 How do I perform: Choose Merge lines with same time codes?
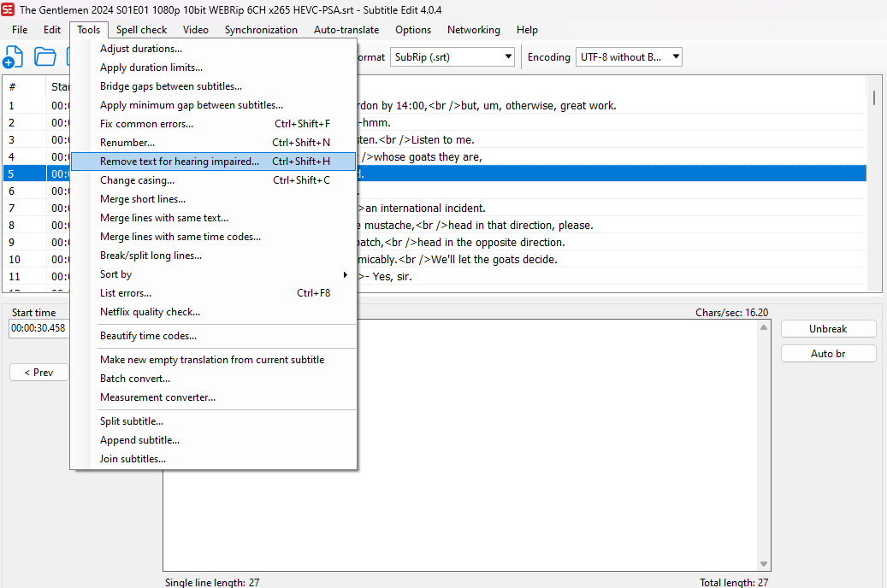213,237
